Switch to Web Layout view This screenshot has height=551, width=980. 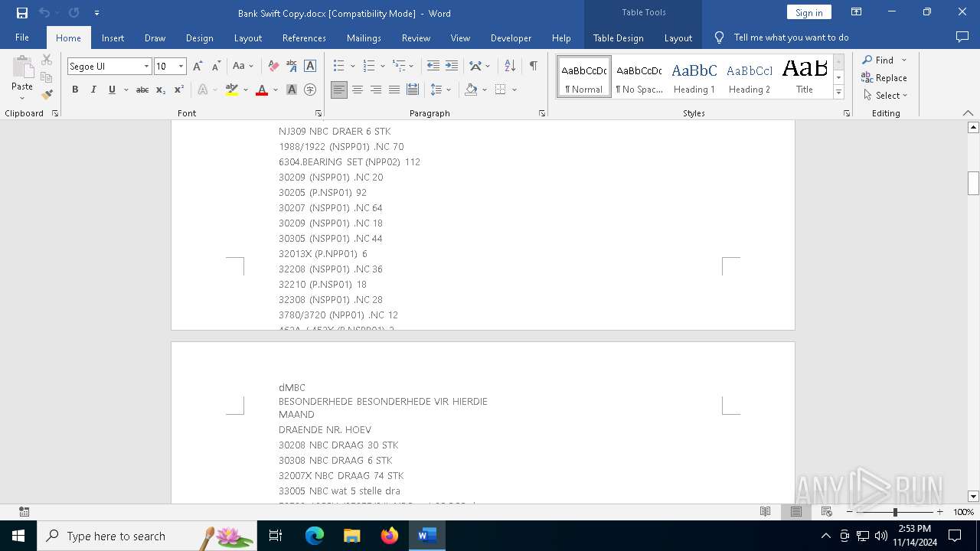[826, 511]
